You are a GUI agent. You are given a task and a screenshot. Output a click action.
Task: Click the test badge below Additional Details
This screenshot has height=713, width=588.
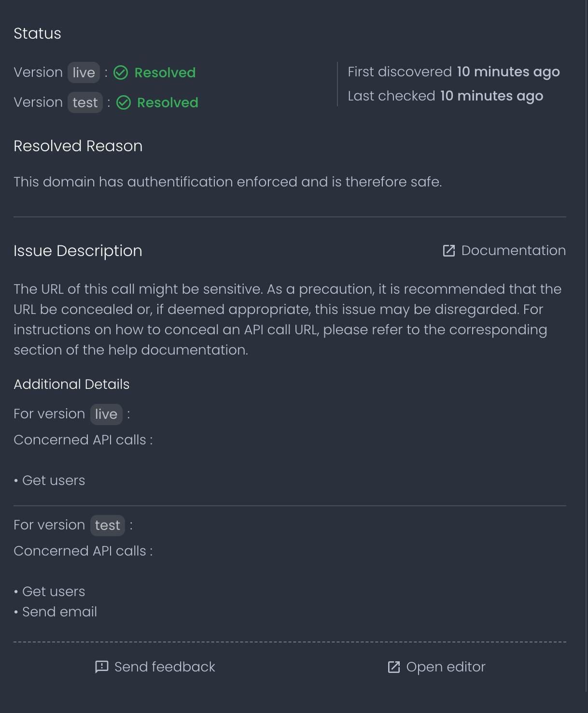[x=107, y=526]
